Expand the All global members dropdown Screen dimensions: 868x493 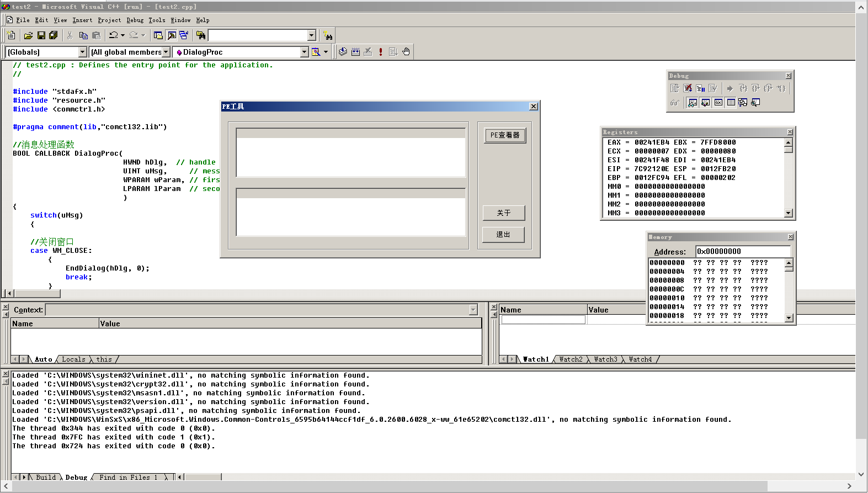[166, 52]
